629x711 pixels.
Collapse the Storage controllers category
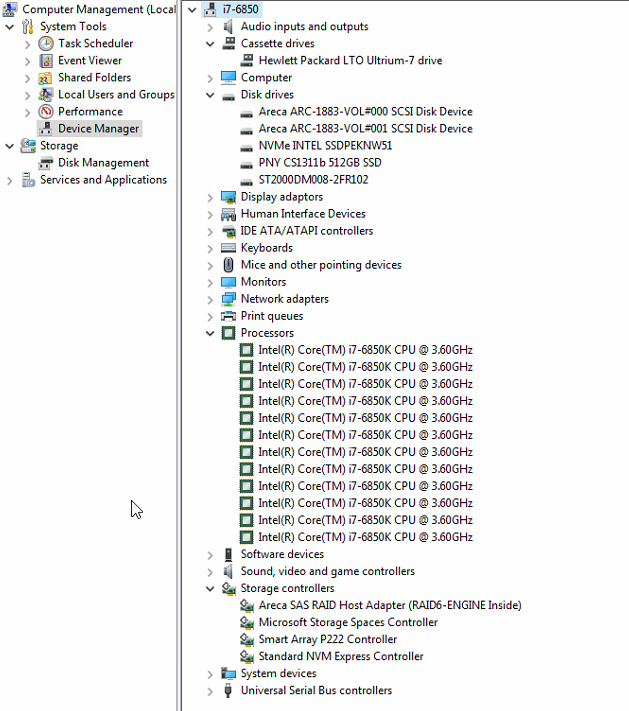[210, 589]
